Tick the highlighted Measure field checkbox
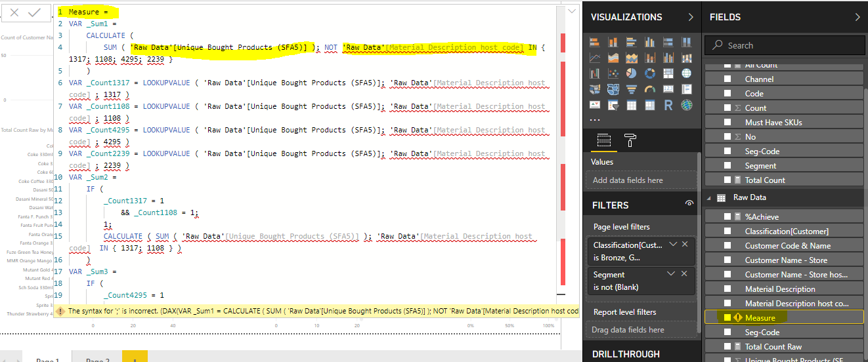 [727, 317]
